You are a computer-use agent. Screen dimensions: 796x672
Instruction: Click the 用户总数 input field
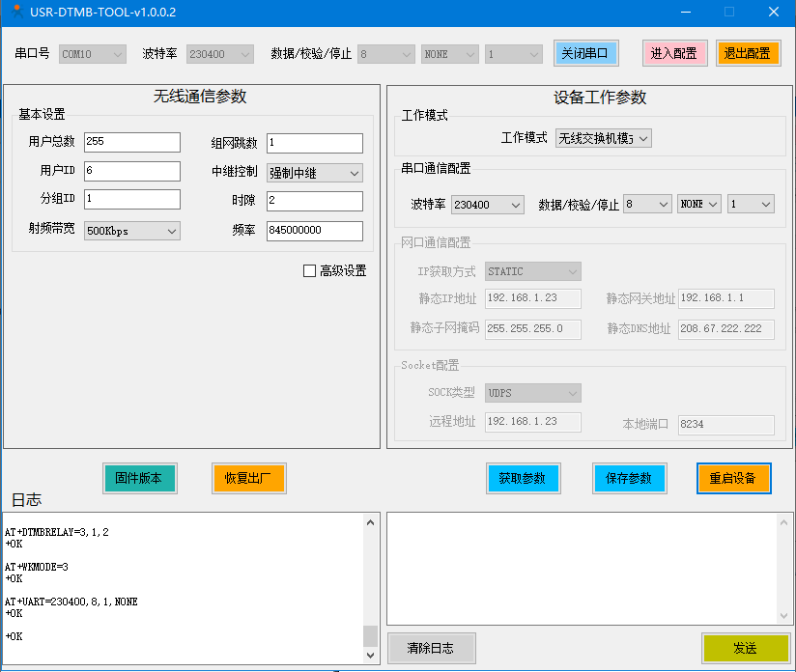point(131,143)
